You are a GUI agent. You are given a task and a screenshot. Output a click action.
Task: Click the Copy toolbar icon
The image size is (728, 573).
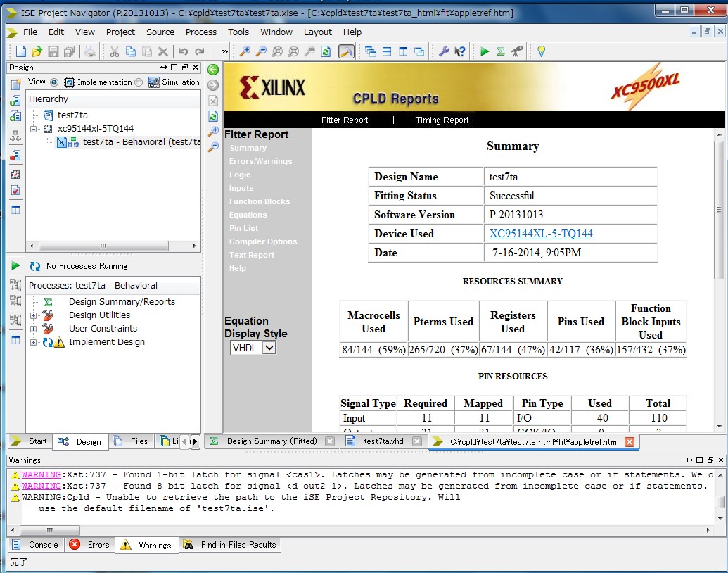click(x=131, y=51)
